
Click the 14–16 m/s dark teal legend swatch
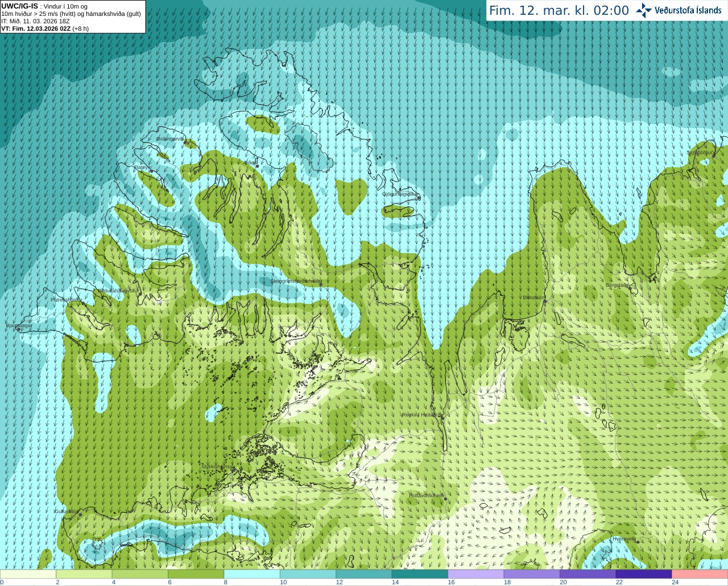420,573
